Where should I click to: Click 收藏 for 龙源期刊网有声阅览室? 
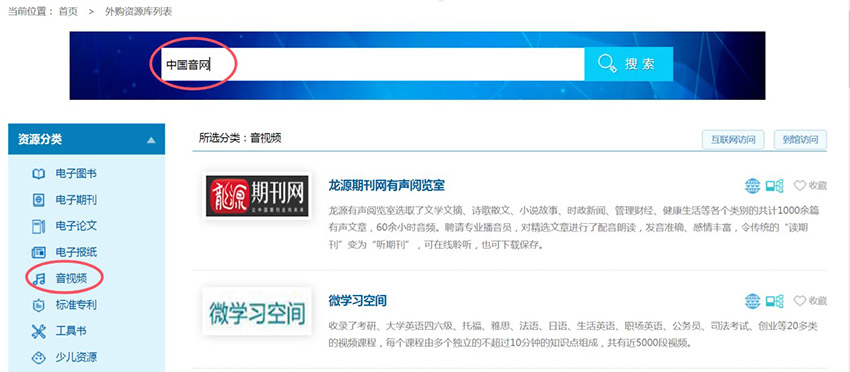817,185
